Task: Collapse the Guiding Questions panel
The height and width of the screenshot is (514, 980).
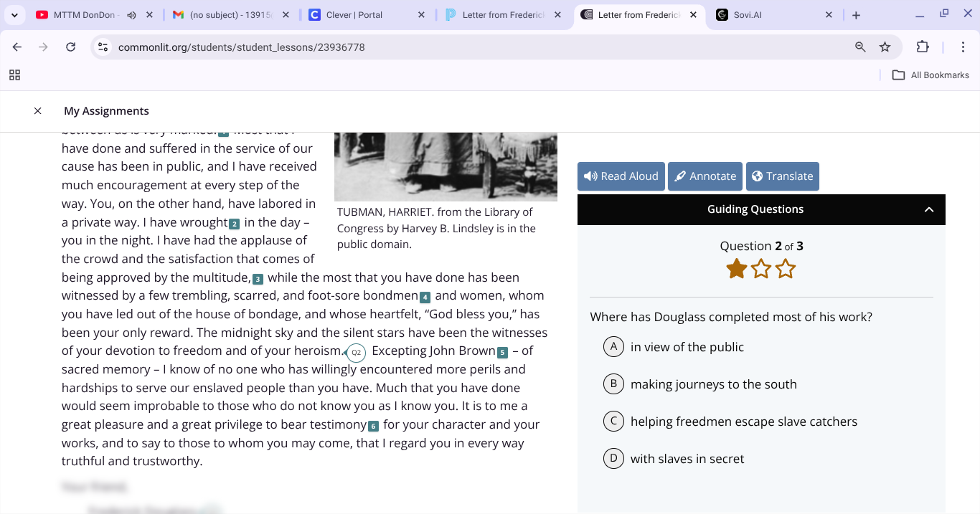Action: click(928, 209)
